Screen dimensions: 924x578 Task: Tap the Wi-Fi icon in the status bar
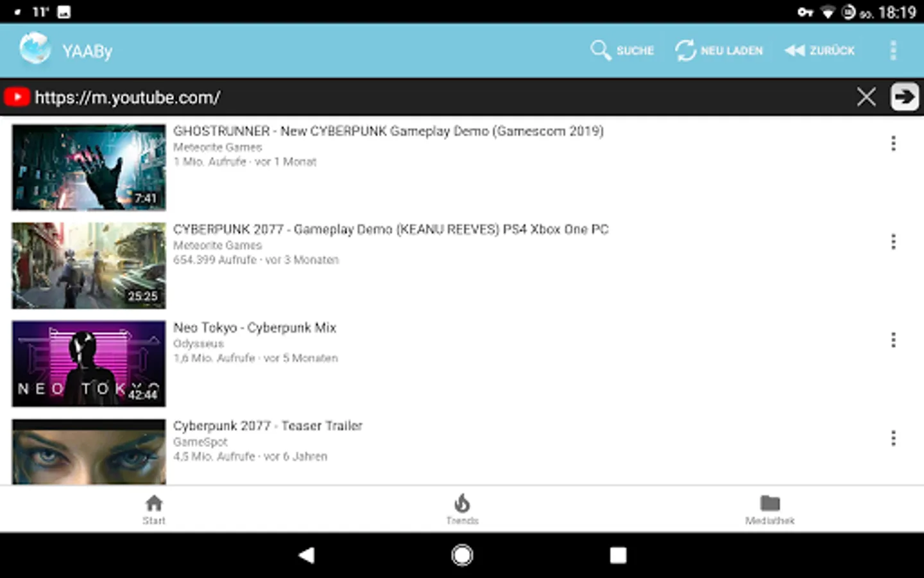[828, 12]
